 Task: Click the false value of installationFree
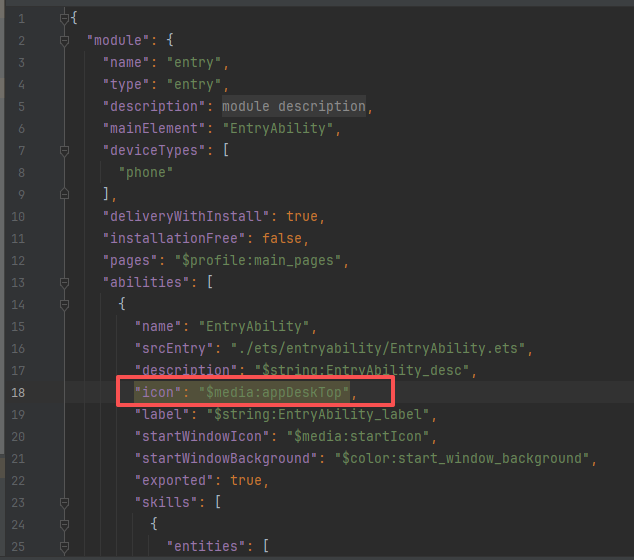[282, 239]
